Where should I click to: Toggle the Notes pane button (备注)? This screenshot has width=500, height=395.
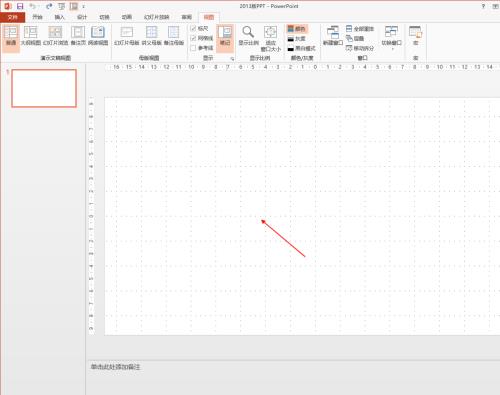point(225,36)
